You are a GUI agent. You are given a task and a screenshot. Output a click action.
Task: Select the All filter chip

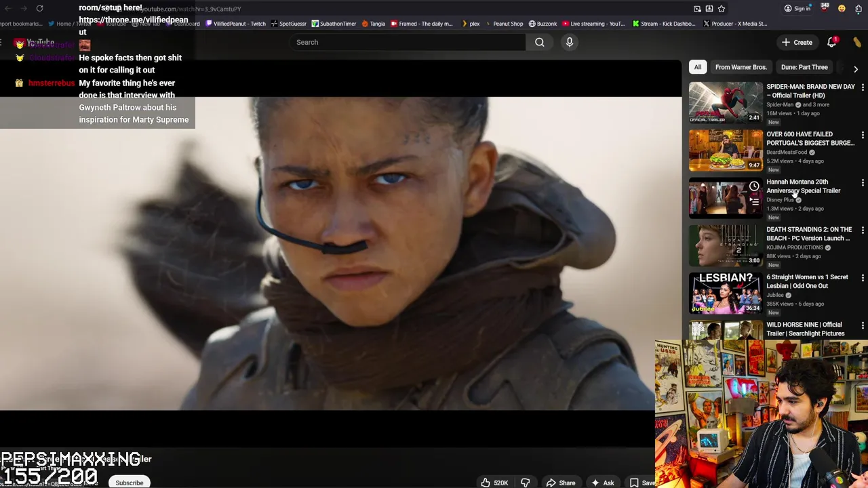[698, 67]
